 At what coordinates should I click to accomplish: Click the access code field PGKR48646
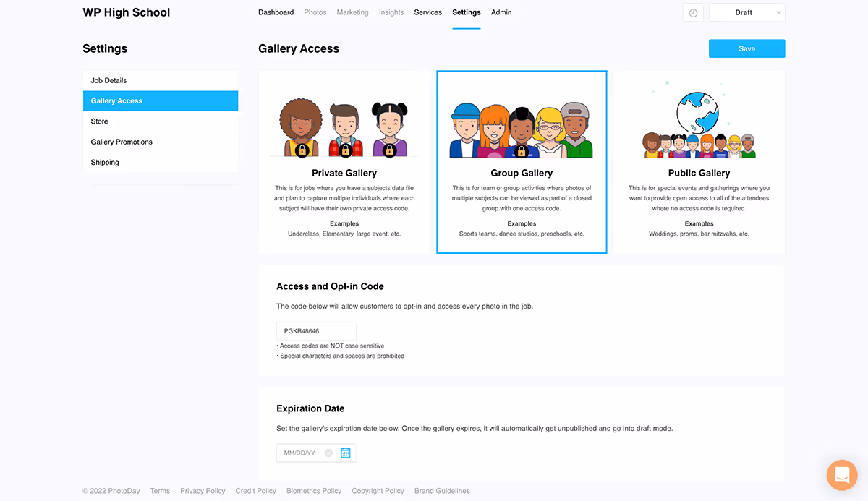[x=316, y=331]
